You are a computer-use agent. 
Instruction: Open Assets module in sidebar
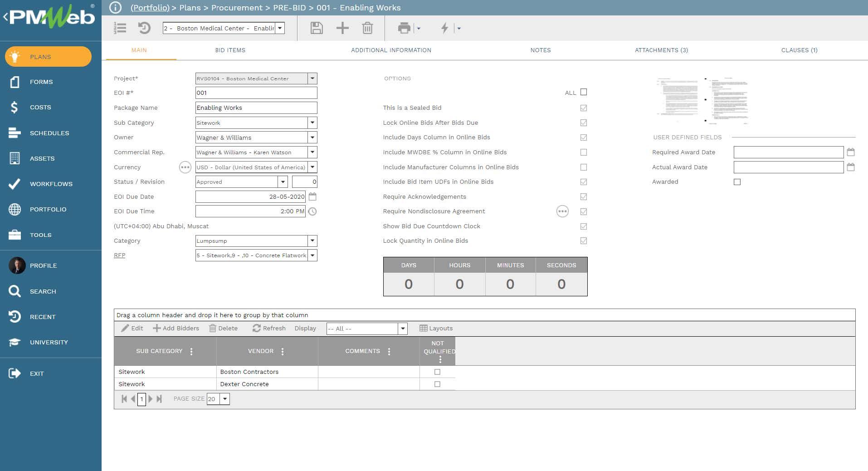tap(42, 158)
